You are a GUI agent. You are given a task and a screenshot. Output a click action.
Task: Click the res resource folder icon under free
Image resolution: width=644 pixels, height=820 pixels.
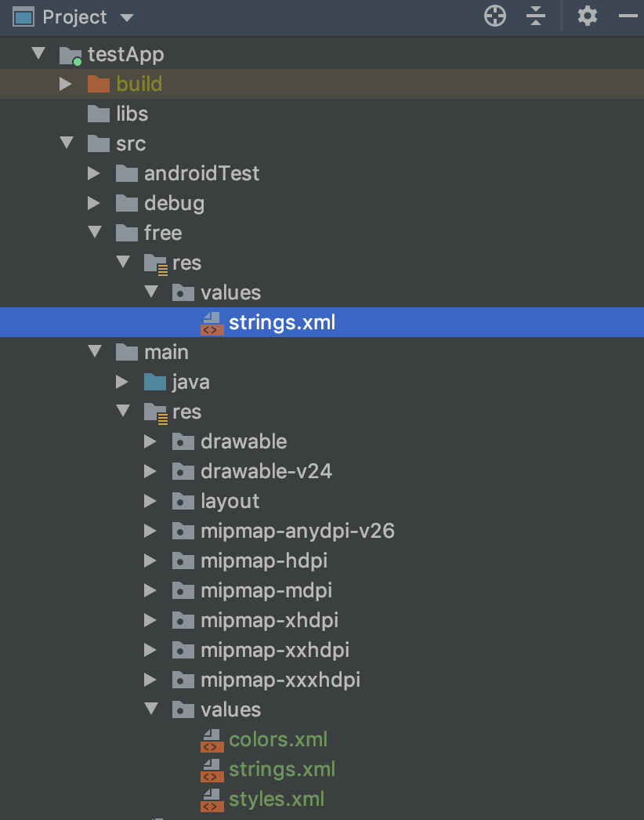tap(156, 263)
